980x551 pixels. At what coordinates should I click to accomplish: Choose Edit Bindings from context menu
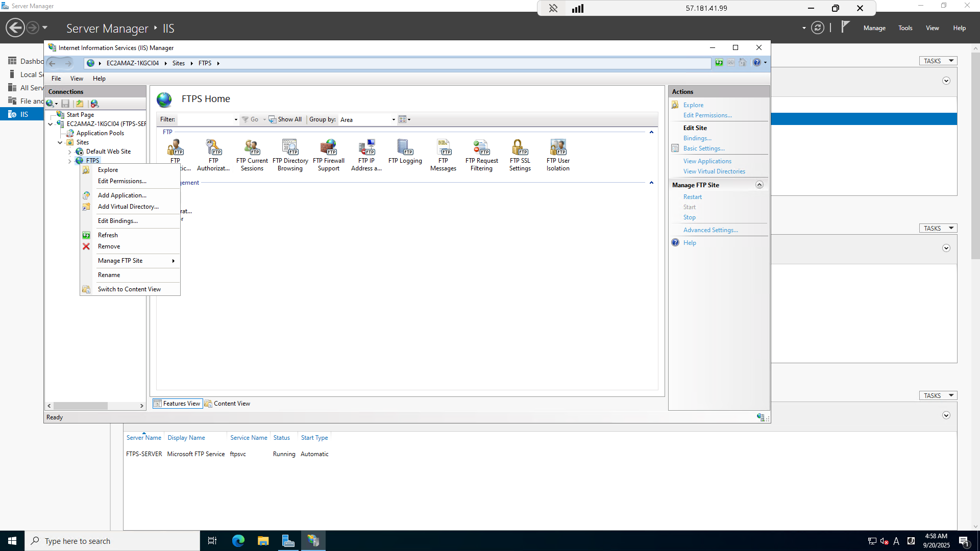(118, 221)
